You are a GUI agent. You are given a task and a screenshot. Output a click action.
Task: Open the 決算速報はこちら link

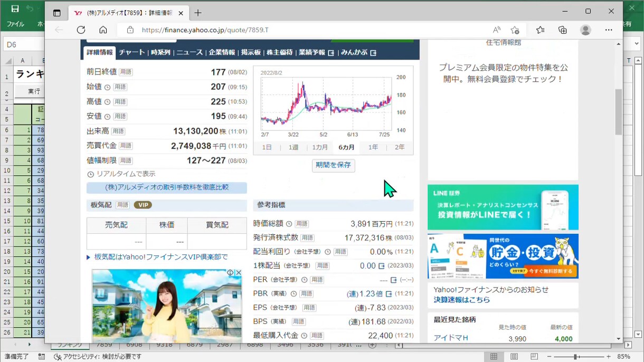point(462,300)
